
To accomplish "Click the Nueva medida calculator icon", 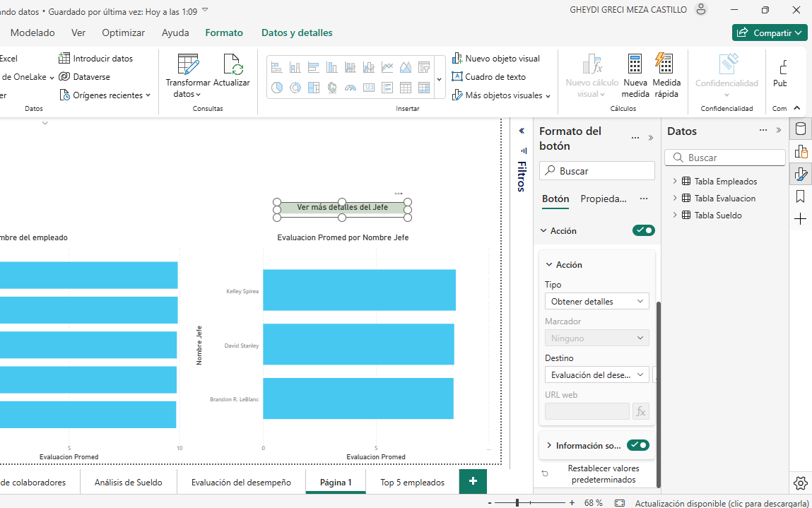I will pyautogui.click(x=635, y=64).
